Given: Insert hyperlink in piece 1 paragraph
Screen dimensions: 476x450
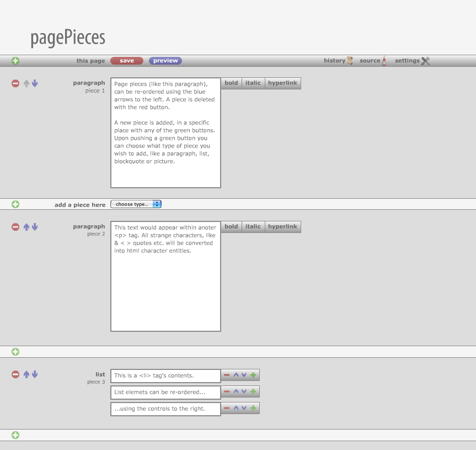Looking at the screenshot, I should point(282,83).
